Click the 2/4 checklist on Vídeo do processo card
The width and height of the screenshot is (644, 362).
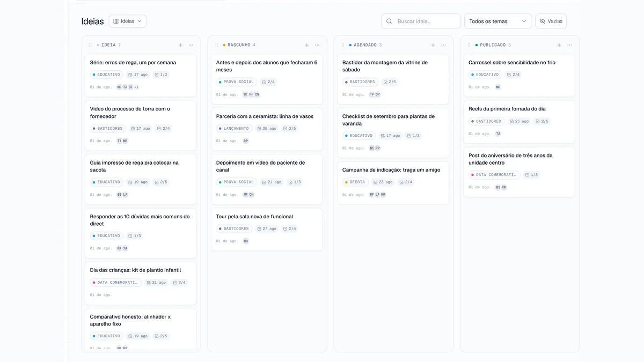(163, 129)
